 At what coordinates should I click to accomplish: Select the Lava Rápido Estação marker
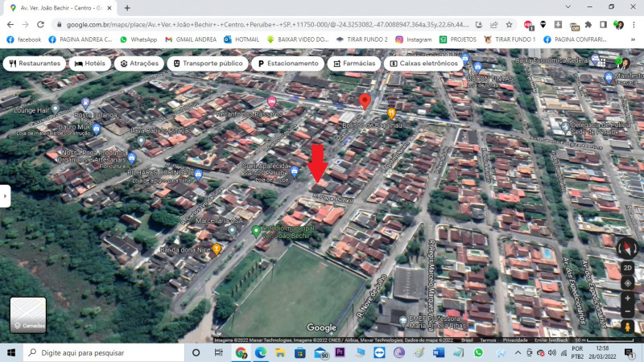point(142,142)
